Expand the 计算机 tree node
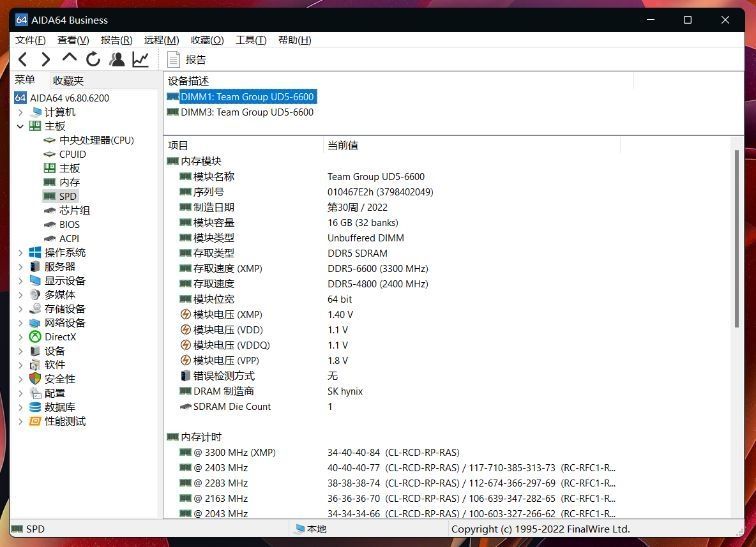The height and width of the screenshot is (547, 756). pos(20,112)
